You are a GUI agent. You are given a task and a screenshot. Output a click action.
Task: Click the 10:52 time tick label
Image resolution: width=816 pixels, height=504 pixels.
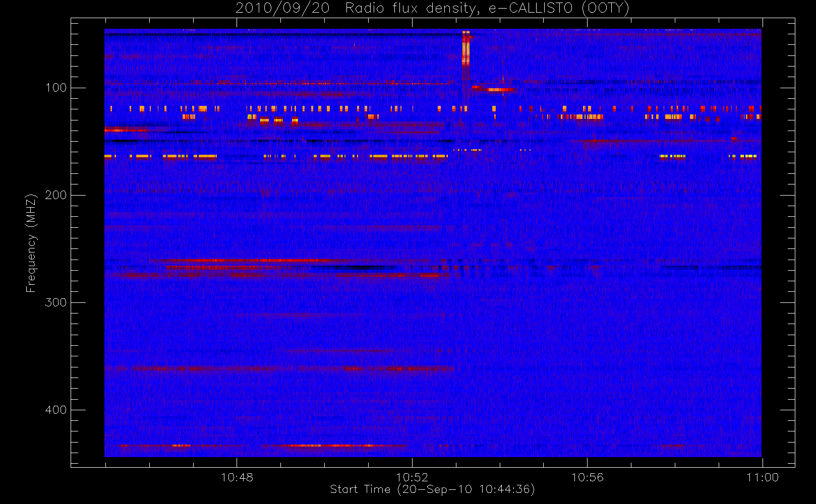(412, 477)
